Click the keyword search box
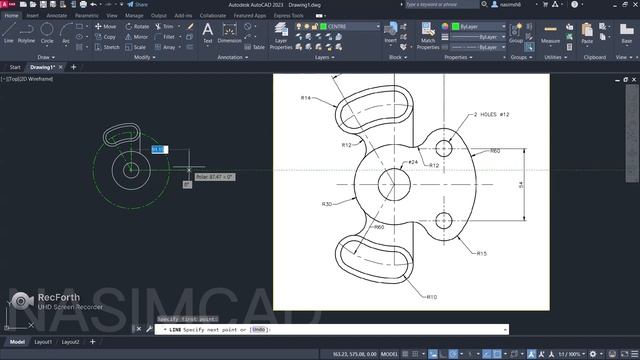The height and width of the screenshot is (360, 640). [442, 4]
